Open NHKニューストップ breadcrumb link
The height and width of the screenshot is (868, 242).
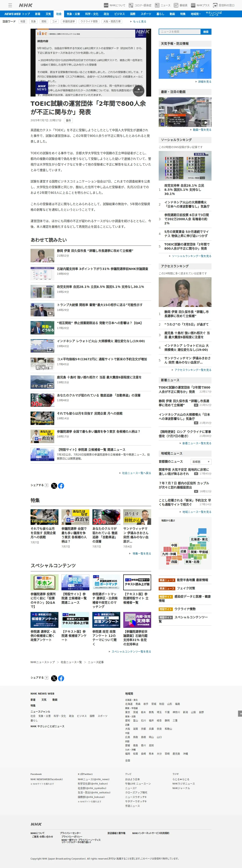point(42,662)
